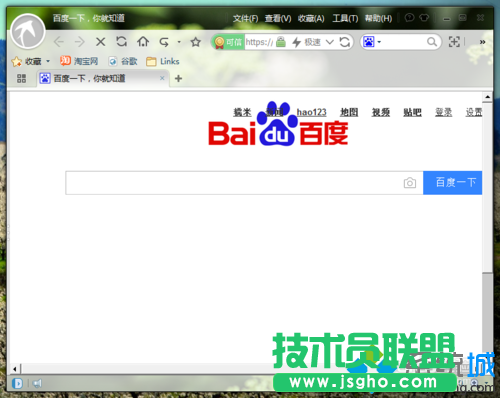Click 登录 login link
The image size is (500, 398).
coord(444,112)
